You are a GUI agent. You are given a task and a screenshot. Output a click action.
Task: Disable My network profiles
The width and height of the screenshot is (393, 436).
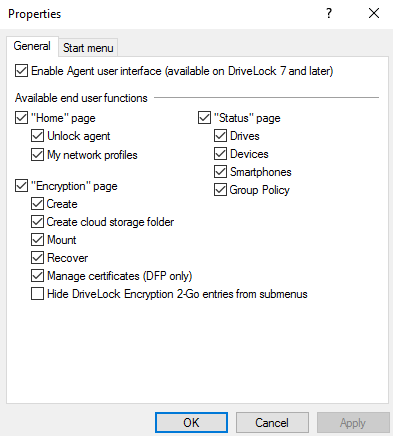pyautogui.click(x=37, y=155)
